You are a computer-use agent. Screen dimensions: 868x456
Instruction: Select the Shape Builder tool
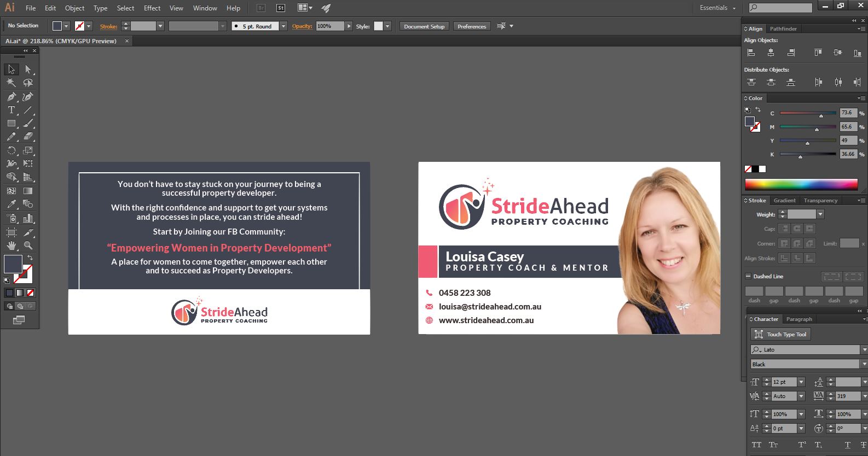11,177
